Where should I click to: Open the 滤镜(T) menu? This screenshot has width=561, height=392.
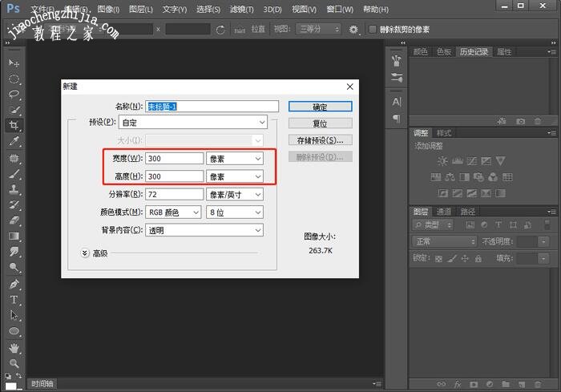240,10
